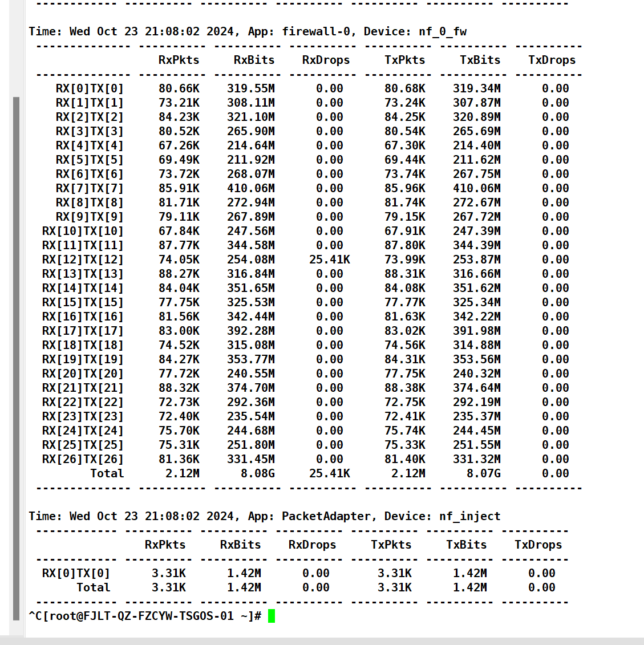Click the vertical scrollbar thumb on left edge

[17, 358]
